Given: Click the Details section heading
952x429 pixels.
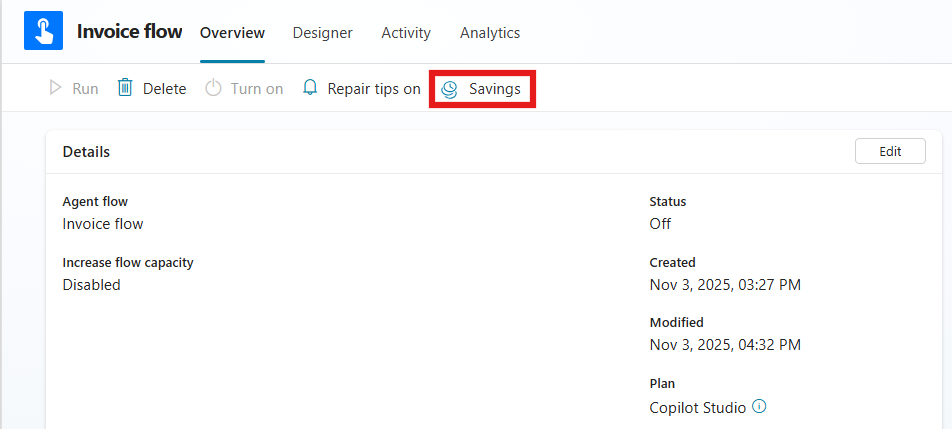Looking at the screenshot, I should click(86, 152).
